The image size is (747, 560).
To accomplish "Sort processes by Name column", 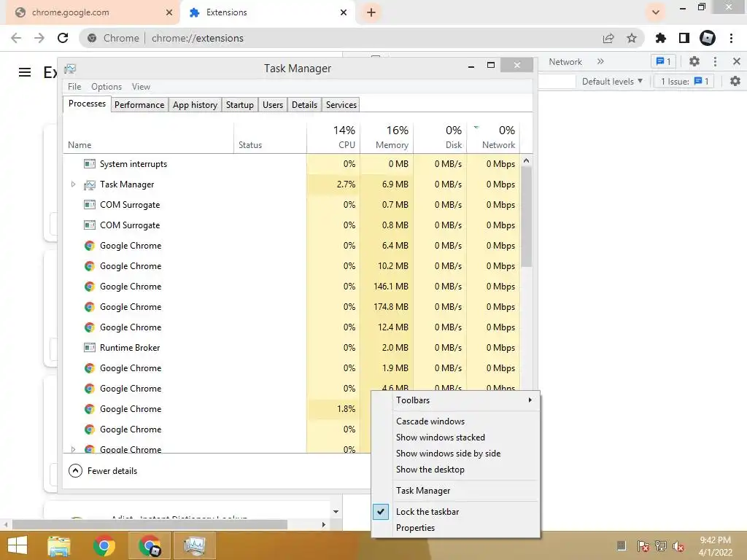I will [148, 137].
